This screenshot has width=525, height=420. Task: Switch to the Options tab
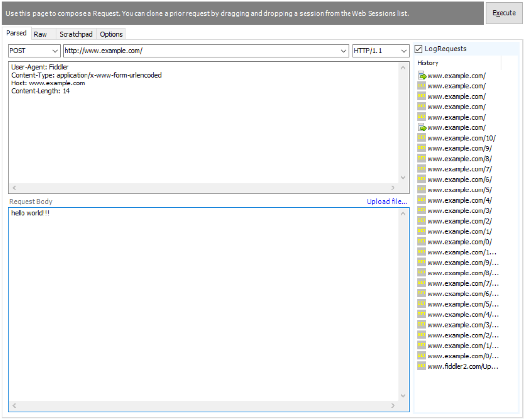click(111, 34)
